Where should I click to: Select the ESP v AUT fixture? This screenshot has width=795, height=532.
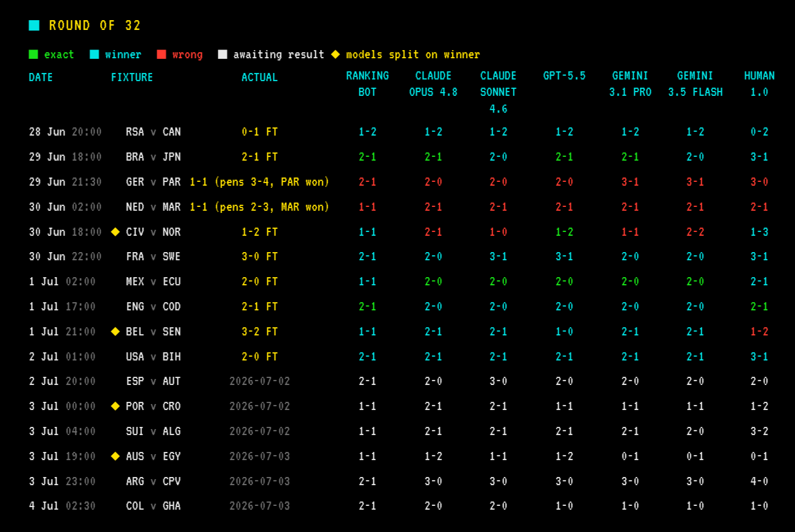153,381
